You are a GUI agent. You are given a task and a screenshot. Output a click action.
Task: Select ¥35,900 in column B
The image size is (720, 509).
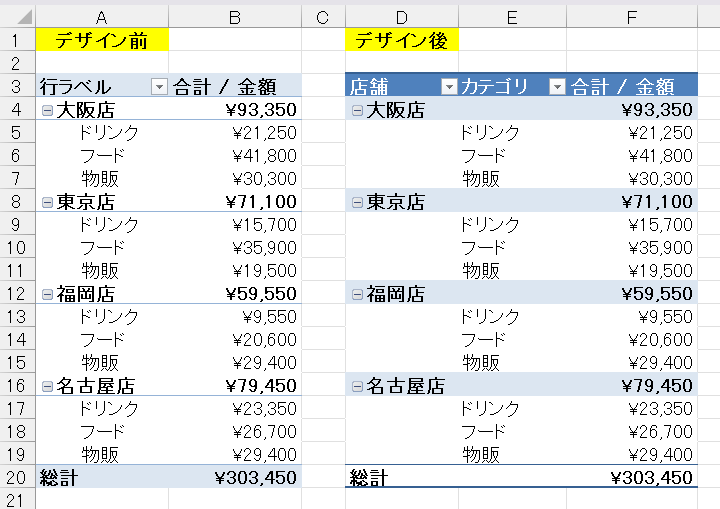pos(264,248)
